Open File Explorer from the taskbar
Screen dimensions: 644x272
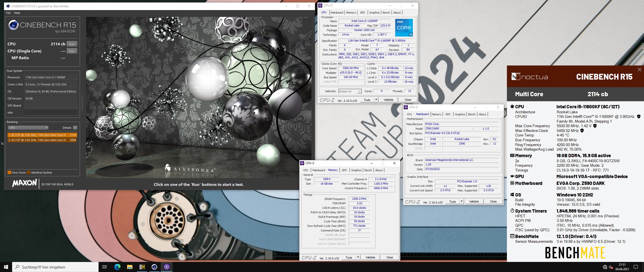130,267
